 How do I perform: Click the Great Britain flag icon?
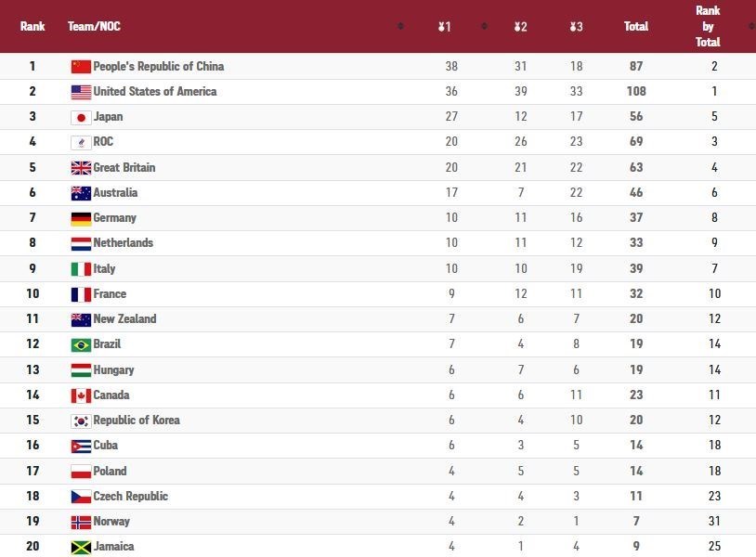tap(81, 168)
